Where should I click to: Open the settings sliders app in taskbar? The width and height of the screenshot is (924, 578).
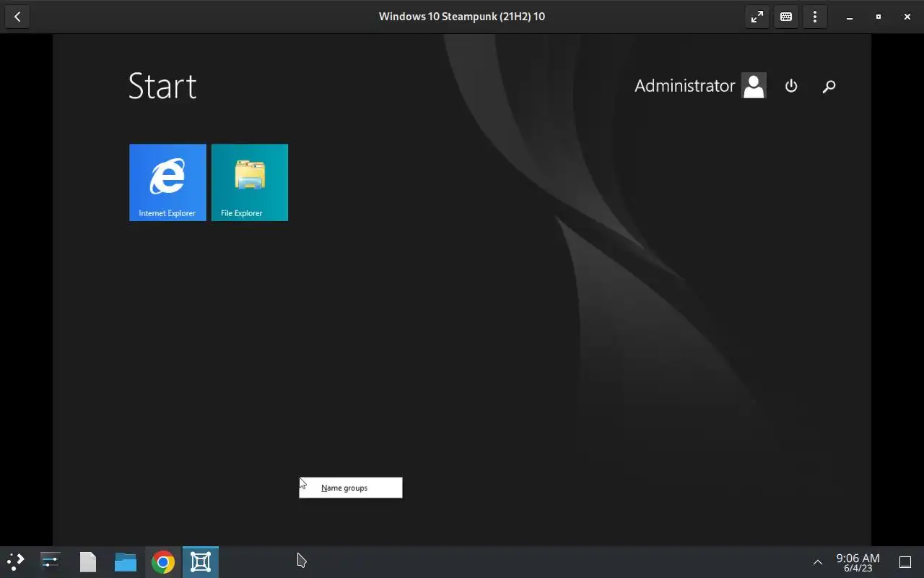tap(50, 561)
